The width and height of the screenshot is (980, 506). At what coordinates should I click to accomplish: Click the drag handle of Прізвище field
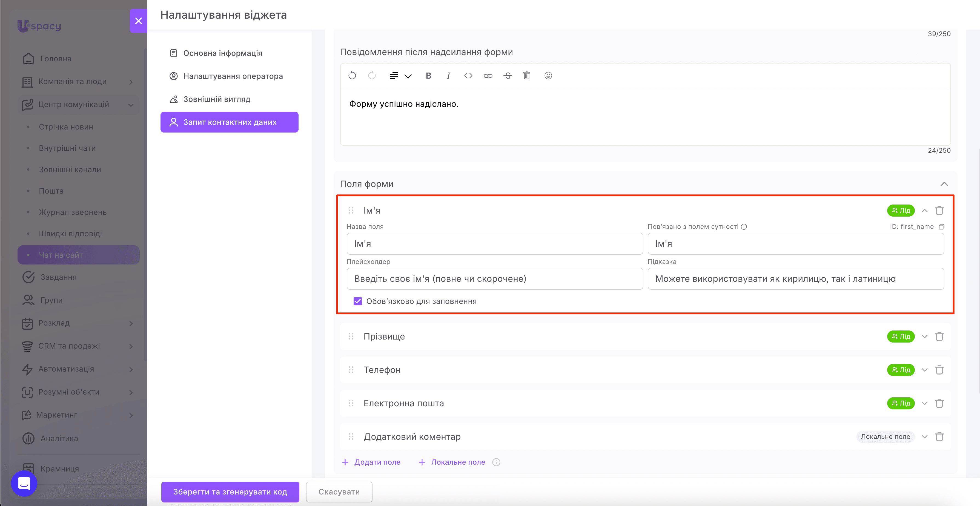(x=351, y=336)
